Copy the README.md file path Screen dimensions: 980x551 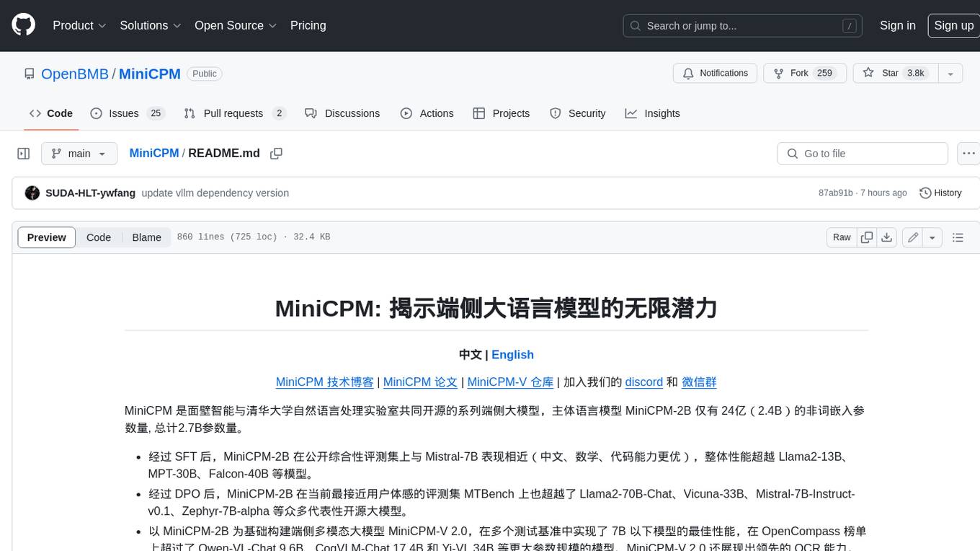tap(276, 154)
